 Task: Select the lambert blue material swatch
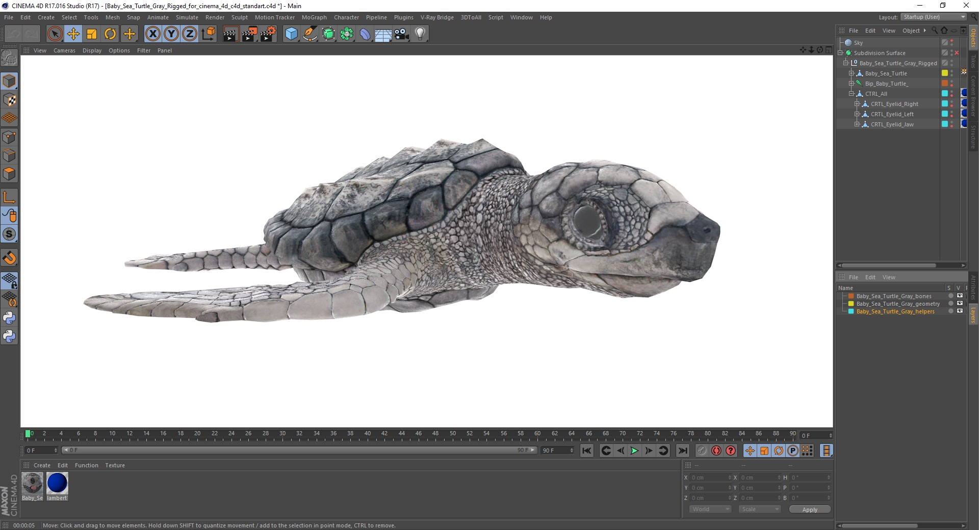pos(57,484)
